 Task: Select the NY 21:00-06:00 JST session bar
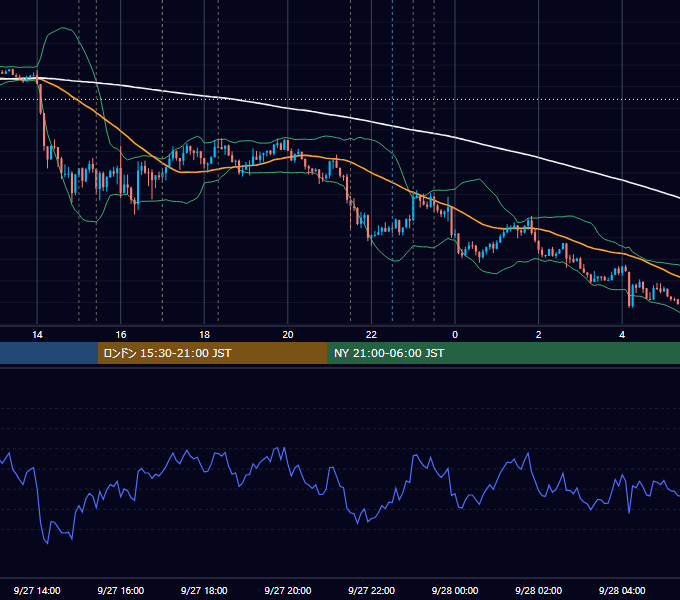click(503, 353)
